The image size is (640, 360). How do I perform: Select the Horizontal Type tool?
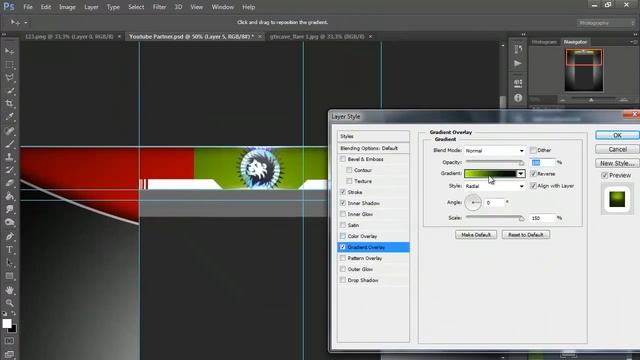[9, 249]
